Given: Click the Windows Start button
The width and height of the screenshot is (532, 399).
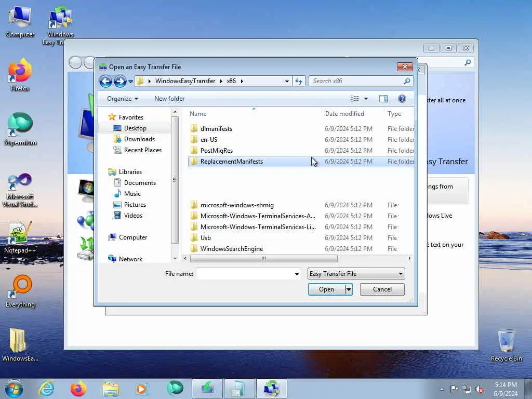Looking at the screenshot, I should pyautogui.click(x=14, y=389).
